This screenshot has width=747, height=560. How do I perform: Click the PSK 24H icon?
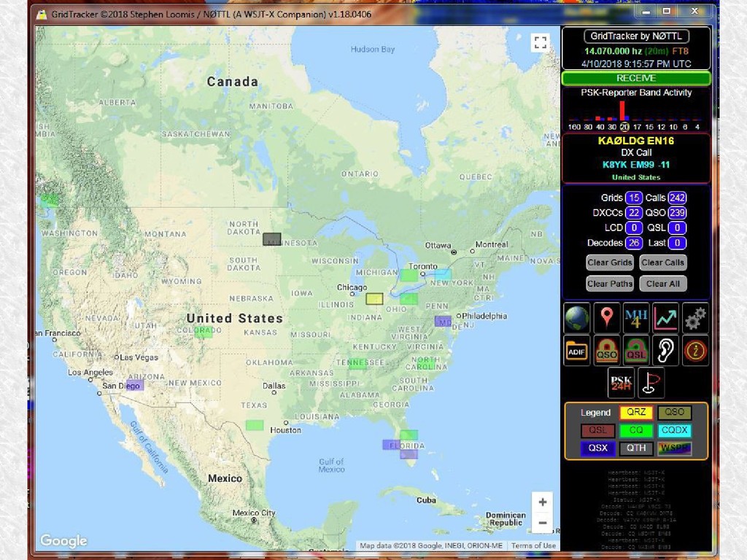[622, 383]
